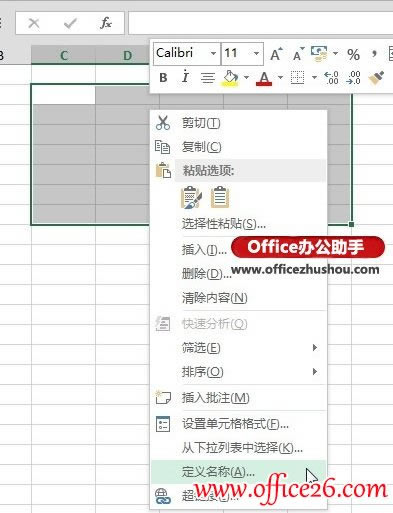Toggle bold formatting in mini toolbar
Image resolution: width=393 pixels, height=513 pixels.
point(163,78)
